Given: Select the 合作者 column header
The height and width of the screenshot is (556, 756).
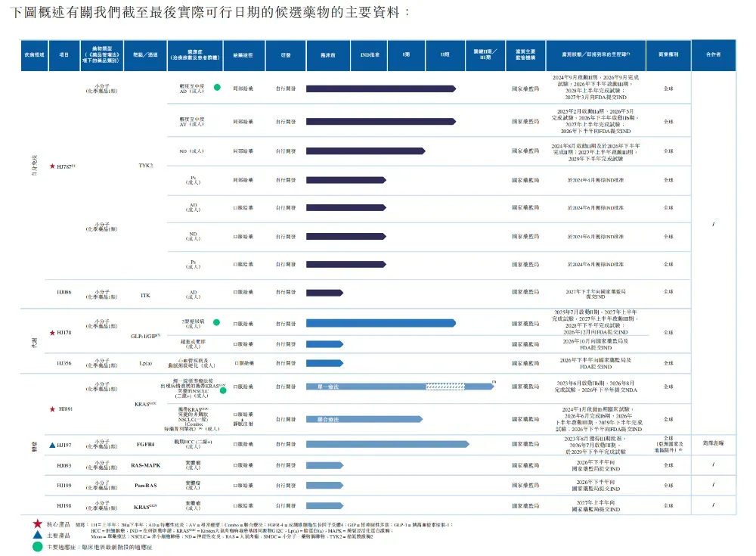Looking at the screenshot, I should 714,55.
